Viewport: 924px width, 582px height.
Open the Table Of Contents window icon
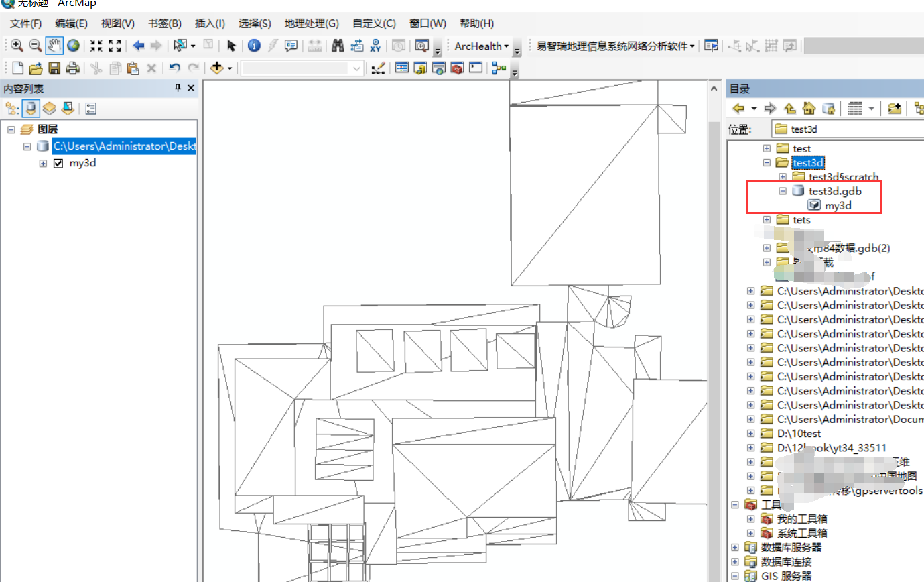pyautogui.click(x=402, y=68)
